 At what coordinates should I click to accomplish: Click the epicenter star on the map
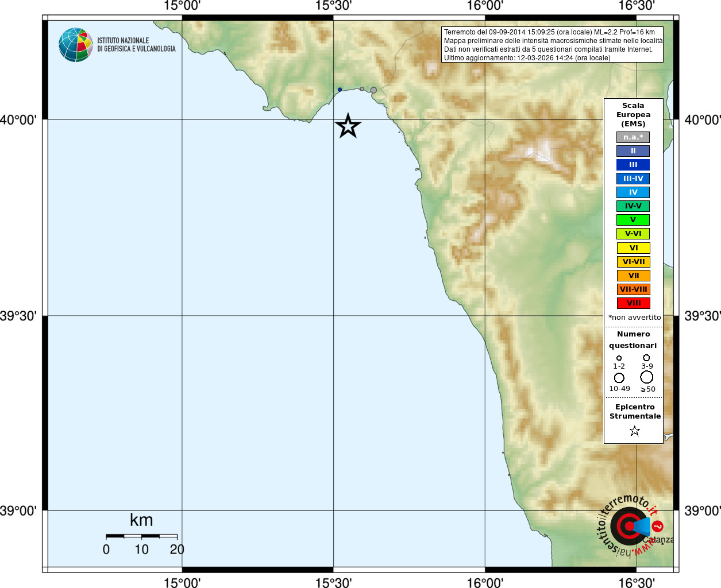point(348,126)
